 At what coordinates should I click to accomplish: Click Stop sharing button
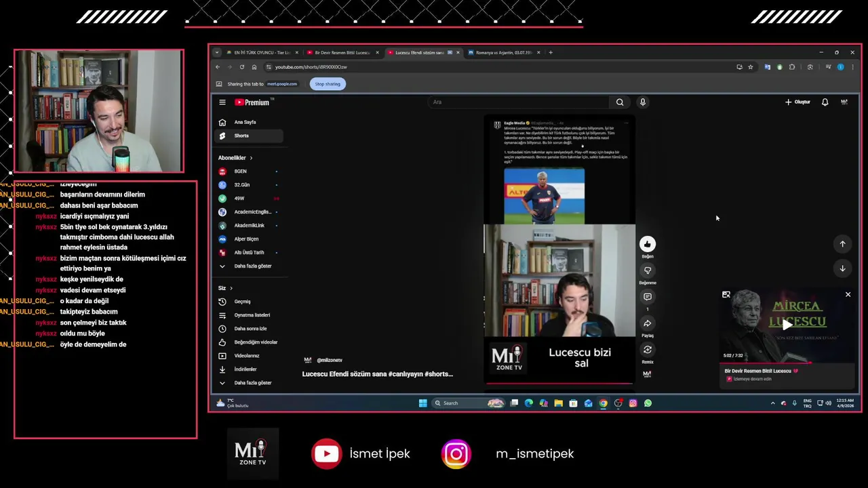328,84
